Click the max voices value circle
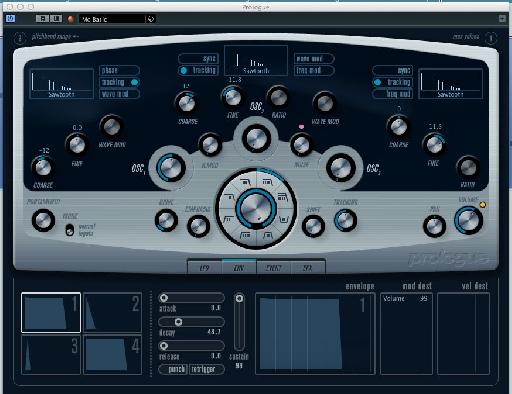Image resolution: width=512 pixels, height=394 pixels. 491,38
